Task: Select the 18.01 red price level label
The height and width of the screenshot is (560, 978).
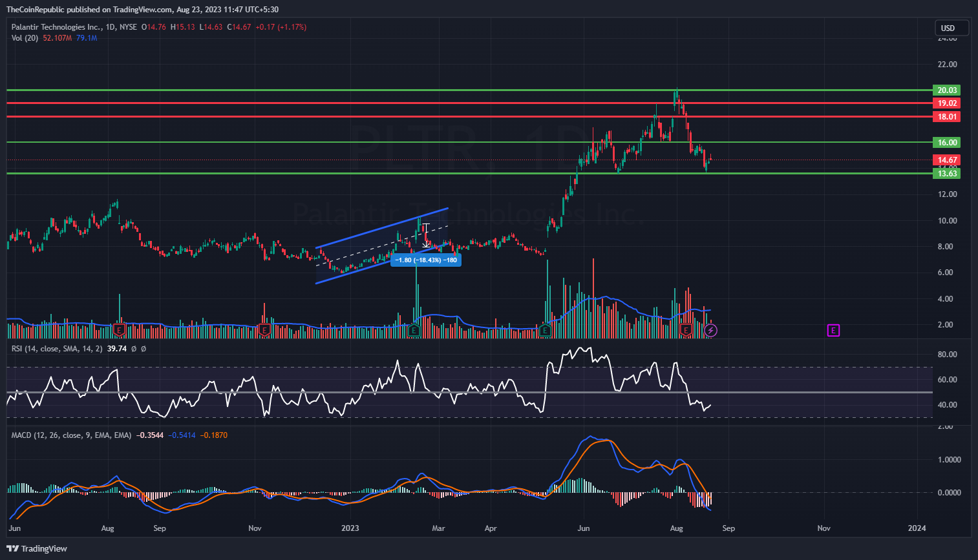Action: [x=947, y=116]
